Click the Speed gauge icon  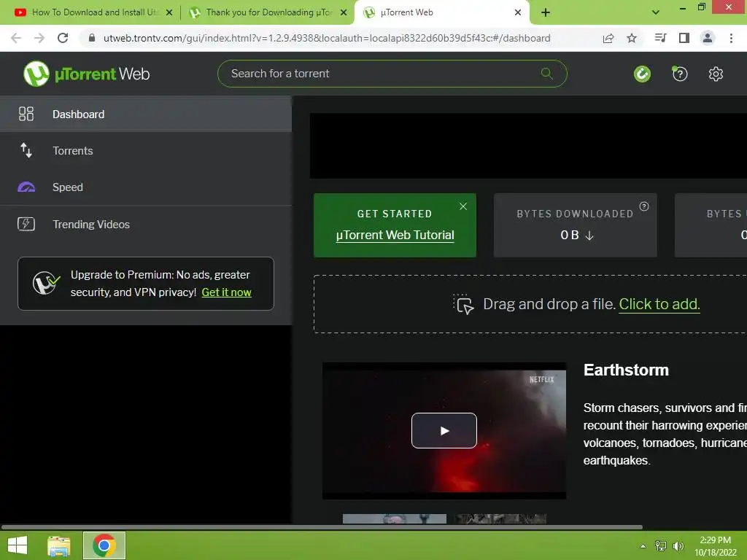pyautogui.click(x=26, y=187)
